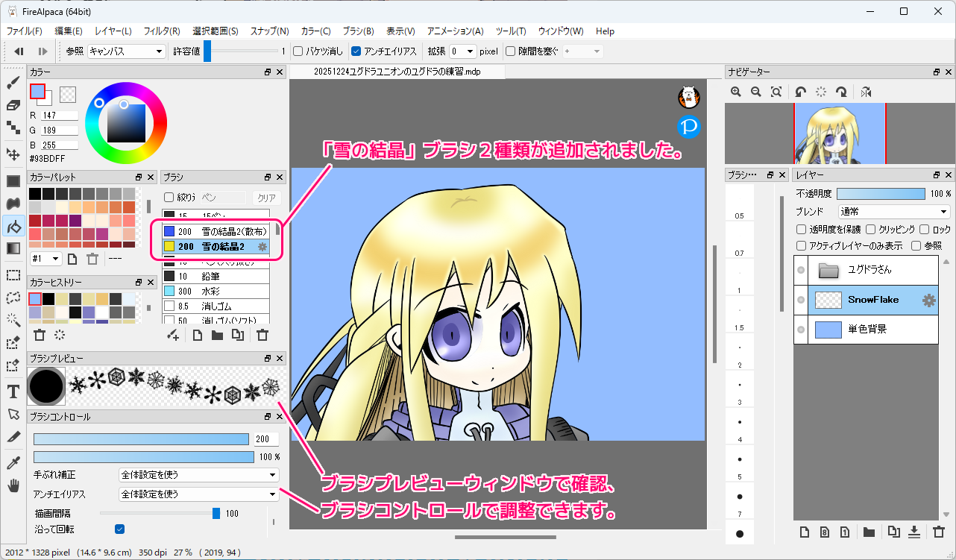Delete the layer with the Layer panel trash icon

tap(938, 532)
